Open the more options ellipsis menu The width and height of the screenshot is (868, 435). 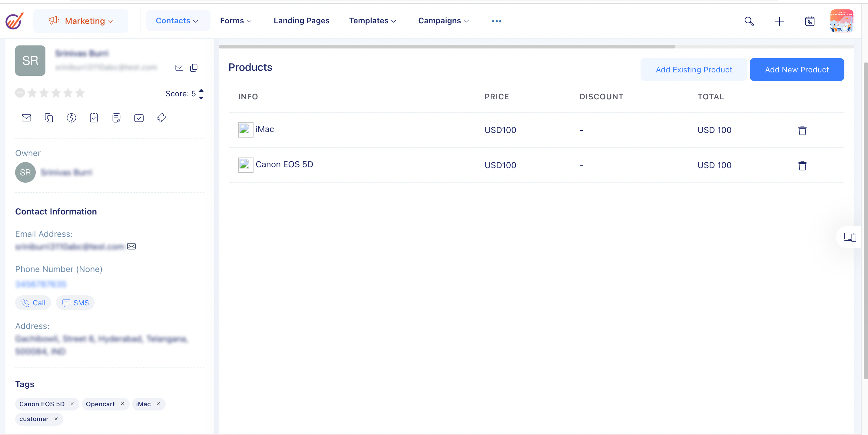click(x=496, y=21)
